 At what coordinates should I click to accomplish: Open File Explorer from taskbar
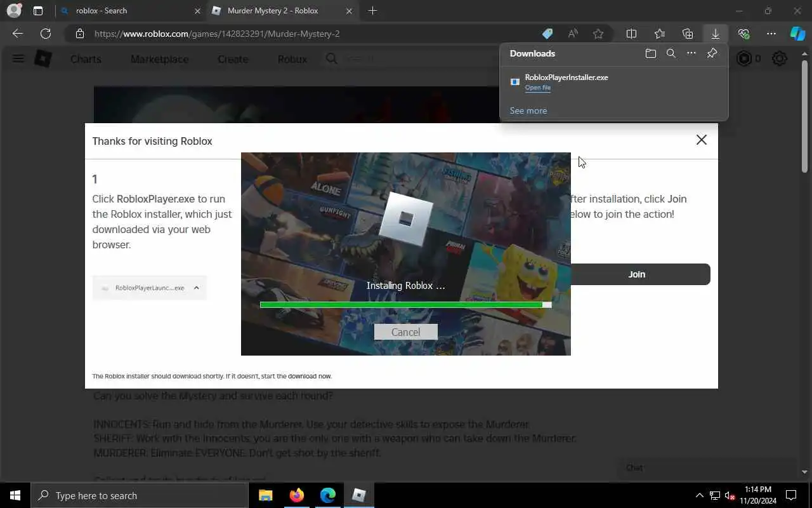[x=266, y=495]
